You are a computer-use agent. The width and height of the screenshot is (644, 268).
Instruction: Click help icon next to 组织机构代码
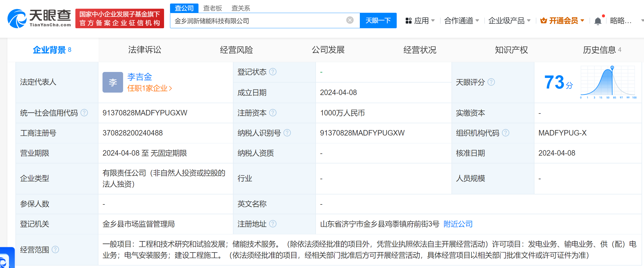click(505, 133)
